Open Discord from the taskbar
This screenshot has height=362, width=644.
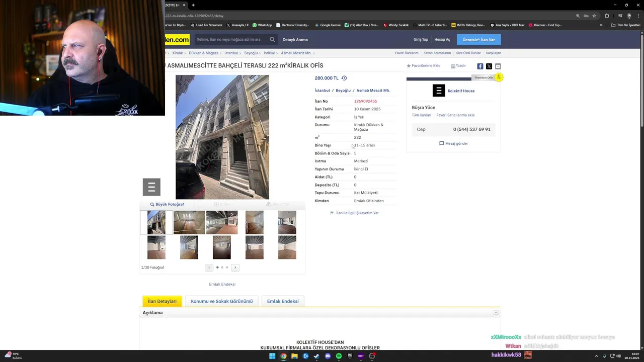coord(328,356)
